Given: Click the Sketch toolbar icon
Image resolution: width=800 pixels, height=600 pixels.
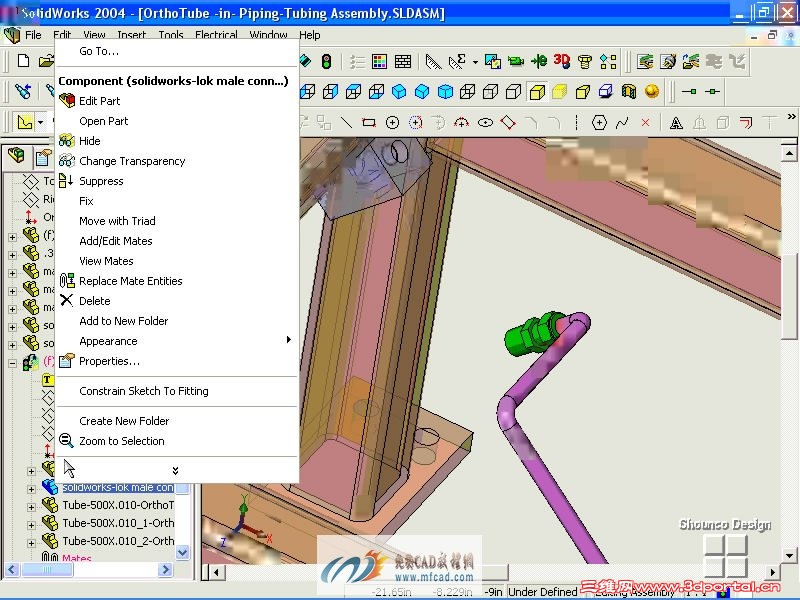Looking at the screenshot, I should (24, 122).
